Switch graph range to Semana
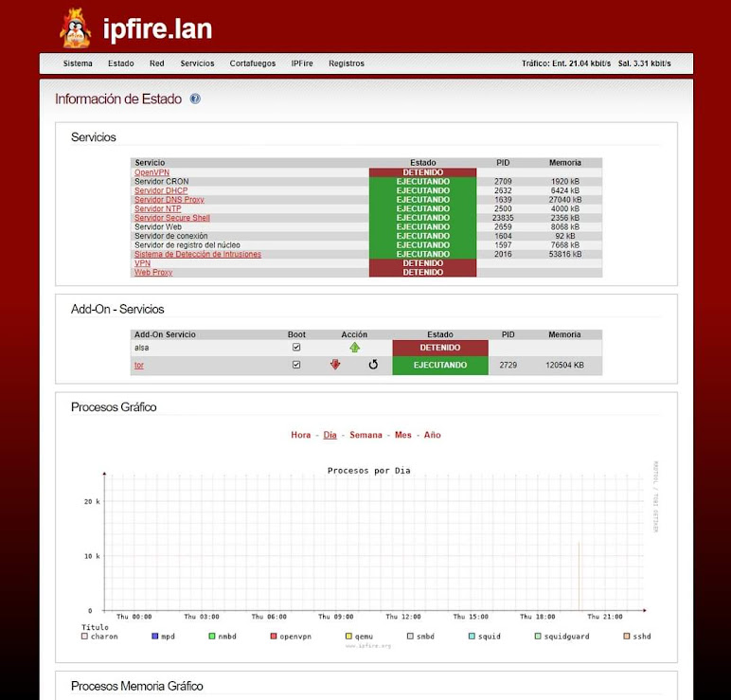This screenshot has height=700, width=731. pyautogui.click(x=365, y=435)
